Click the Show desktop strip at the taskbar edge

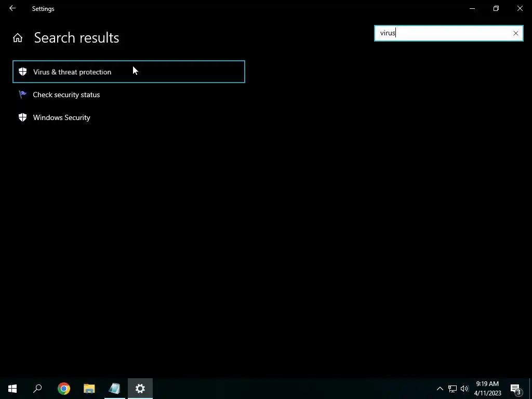(530, 389)
